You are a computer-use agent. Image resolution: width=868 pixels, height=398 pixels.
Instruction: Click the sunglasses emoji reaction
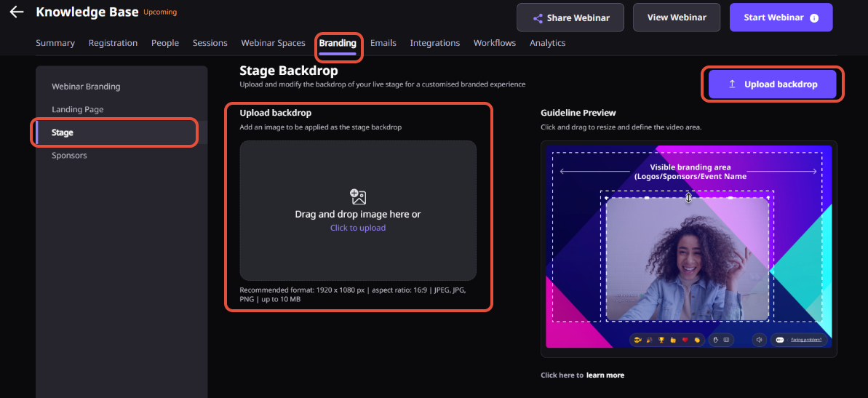[637, 340]
